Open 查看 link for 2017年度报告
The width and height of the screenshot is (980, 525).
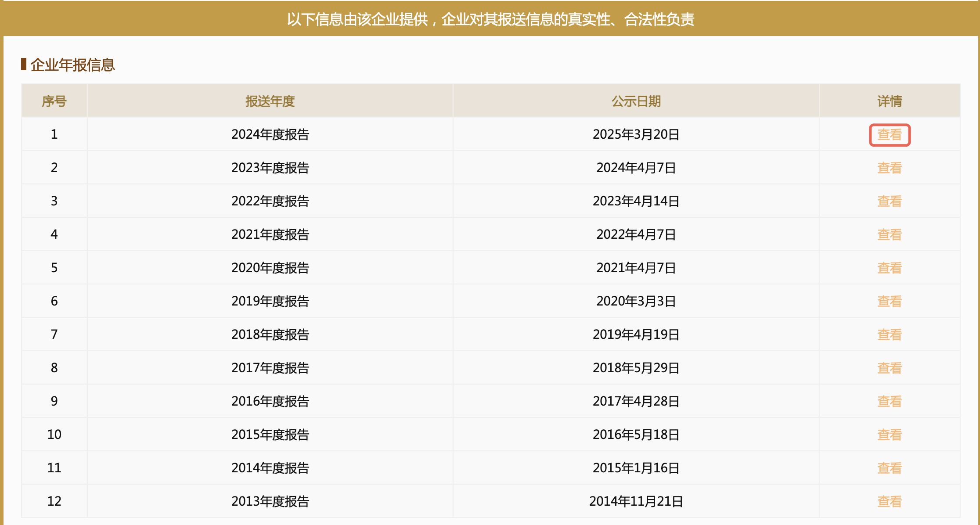coord(890,368)
